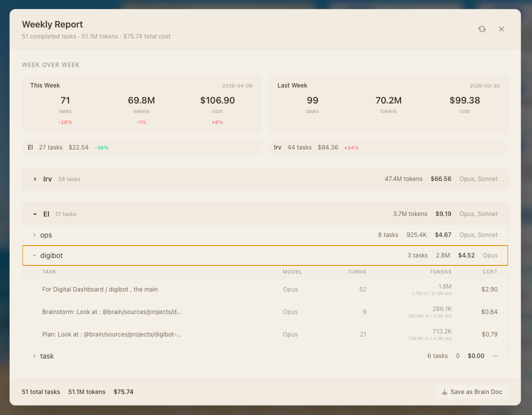532x415 pixels.
Task: Click the 51 total tasks footer text
Action: [41, 392]
